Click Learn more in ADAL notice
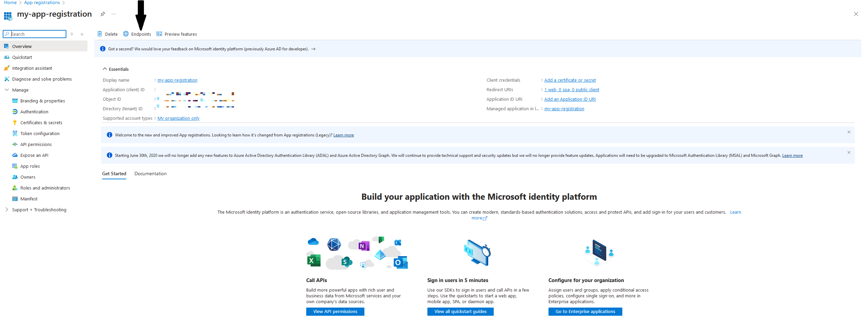This screenshot has width=868, height=329. (792, 155)
